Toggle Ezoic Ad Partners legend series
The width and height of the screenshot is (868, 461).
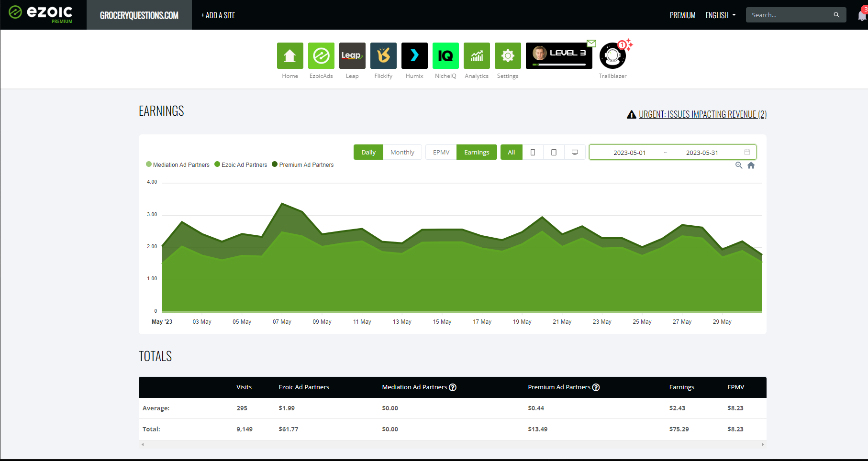241,165
